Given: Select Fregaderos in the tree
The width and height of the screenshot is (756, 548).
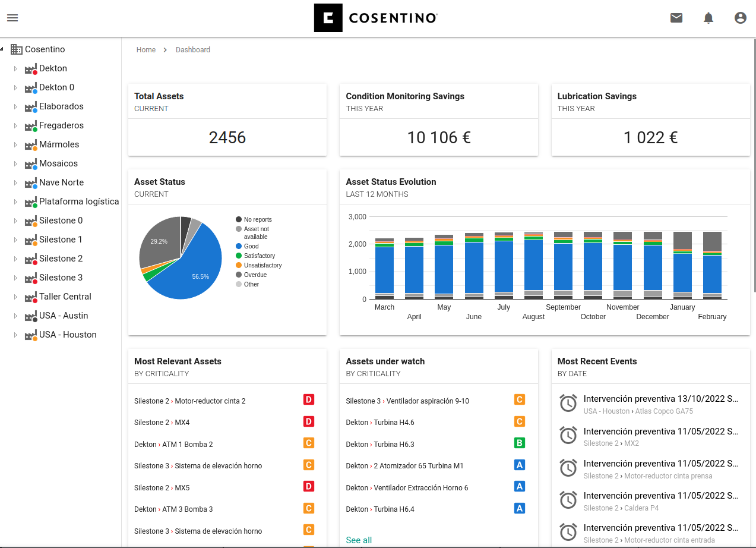Looking at the screenshot, I should (x=61, y=125).
